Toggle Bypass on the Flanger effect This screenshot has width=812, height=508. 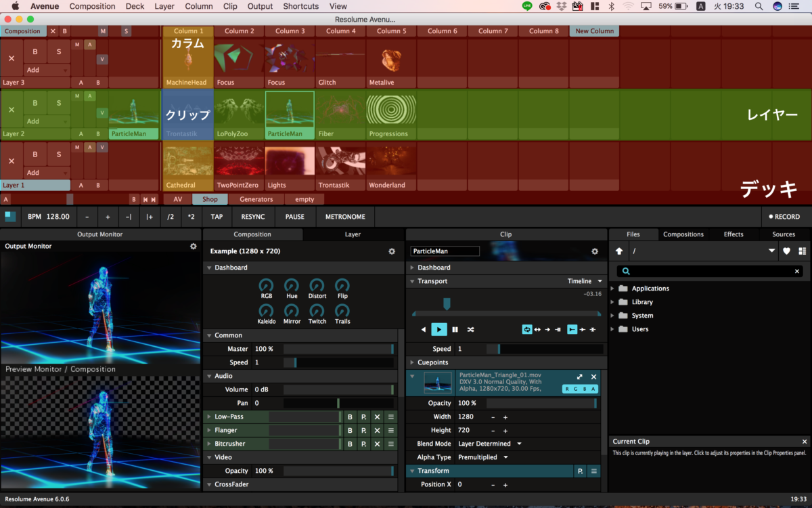[x=350, y=430]
